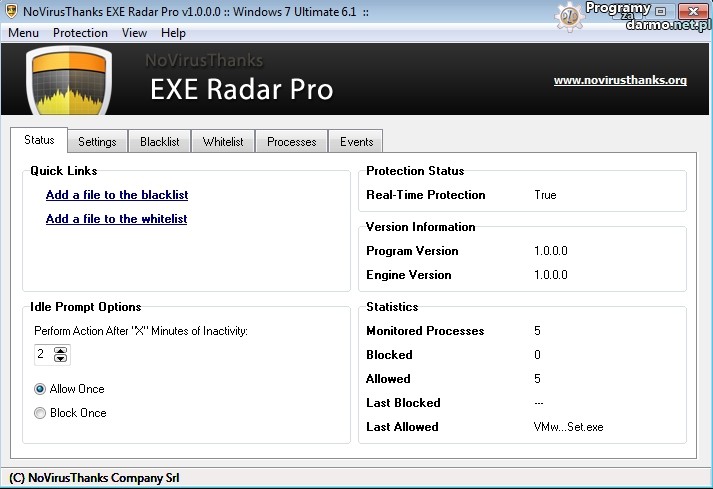Show the Events tab
Image resolution: width=713 pixels, height=489 pixels.
(356, 142)
